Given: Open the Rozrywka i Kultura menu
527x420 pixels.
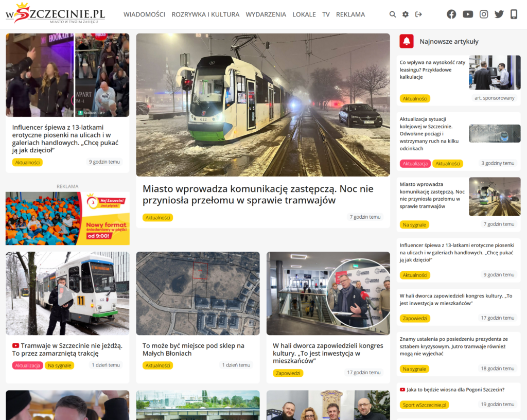Looking at the screenshot, I should tap(205, 14).
